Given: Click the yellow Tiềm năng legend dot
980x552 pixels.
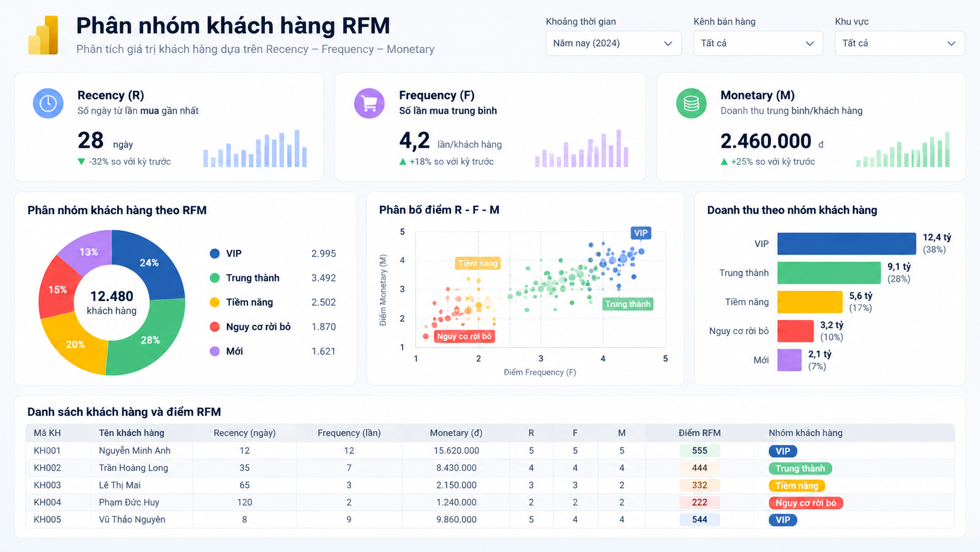Looking at the screenshot, I should click(215, 302).
